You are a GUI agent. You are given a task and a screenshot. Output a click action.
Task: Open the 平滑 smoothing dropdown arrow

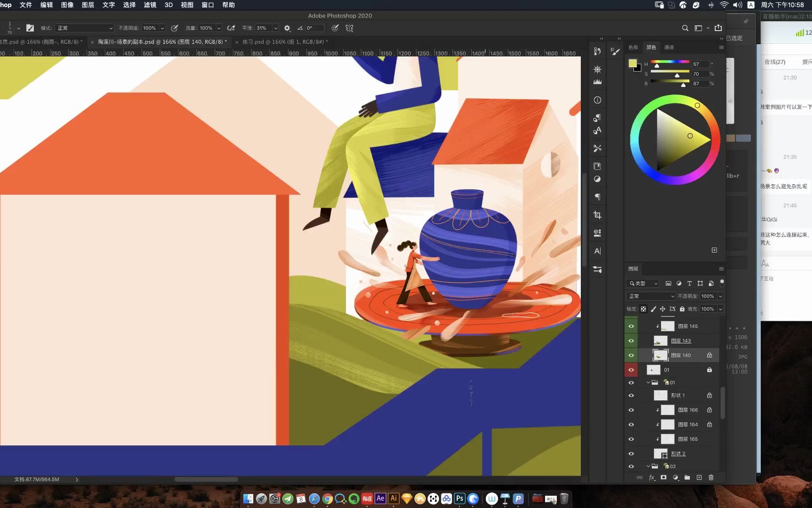[275, 28]
